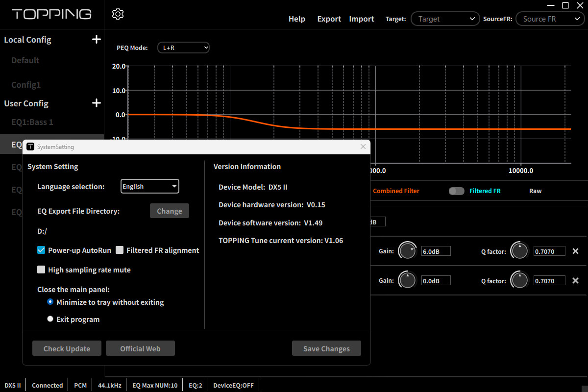Enable High sampling rate mute
Viewport: 588px width, 392px height.
pyautogui.click(x=41, y=269)
